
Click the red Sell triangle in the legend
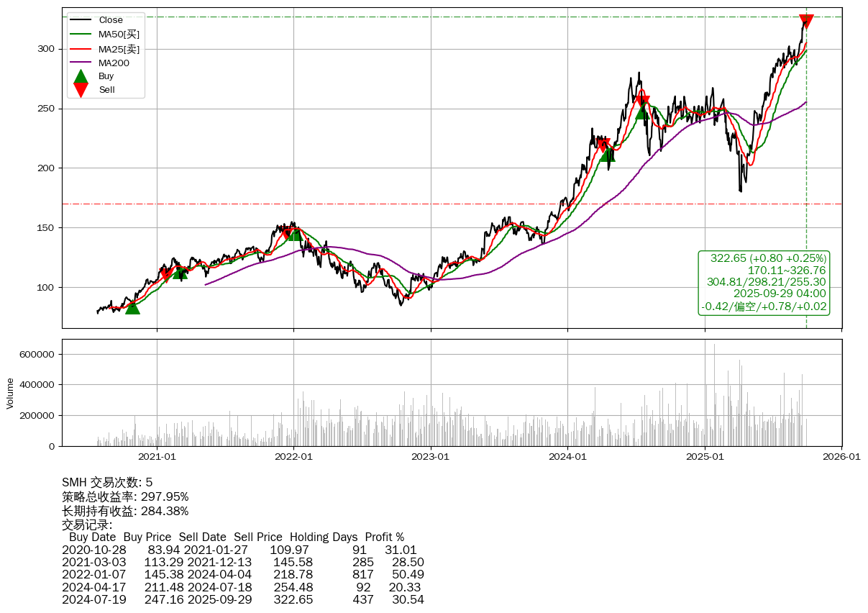(x=81, y=90)
